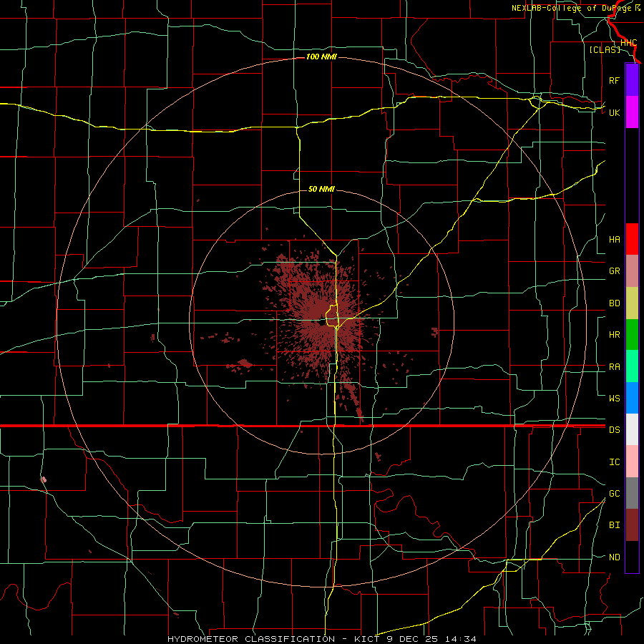Click the 'IC' legend label
Viewport: 644px width, 644px height.
[614, 462]
